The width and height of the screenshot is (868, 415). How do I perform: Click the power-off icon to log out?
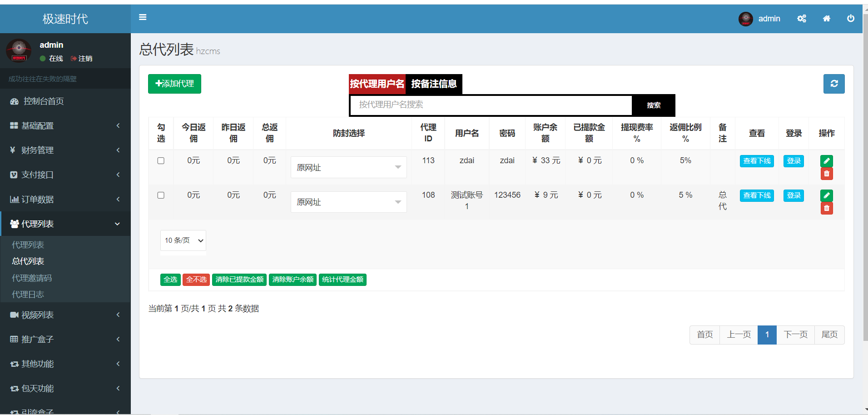click(851, 19)
